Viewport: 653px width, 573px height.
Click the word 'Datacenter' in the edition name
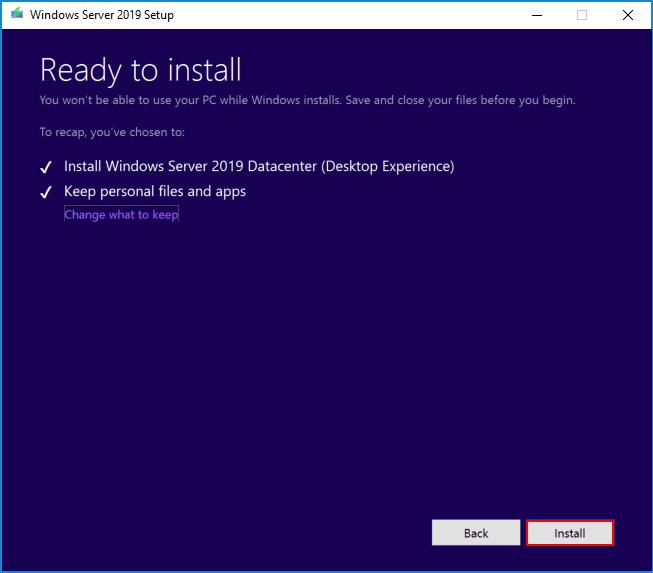click(x=282, y=166)
